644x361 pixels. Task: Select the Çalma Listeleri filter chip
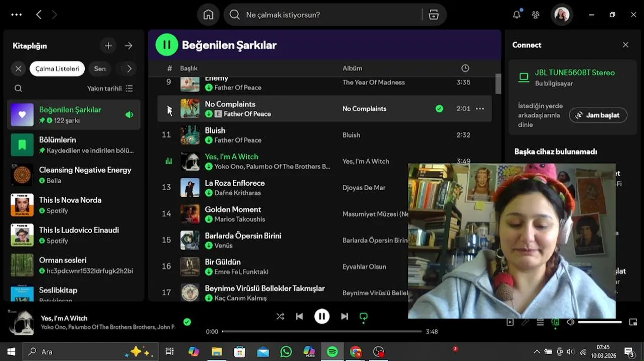tap(57, 69)
